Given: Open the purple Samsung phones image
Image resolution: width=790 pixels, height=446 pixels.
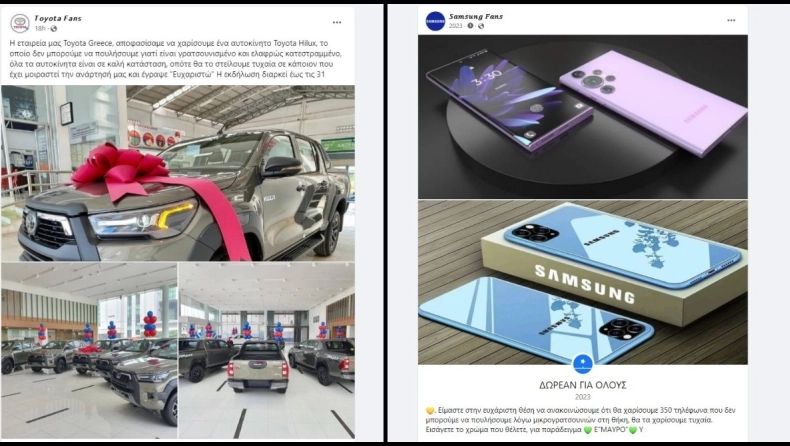Looking at the screenshot, I should click(583, 116).
